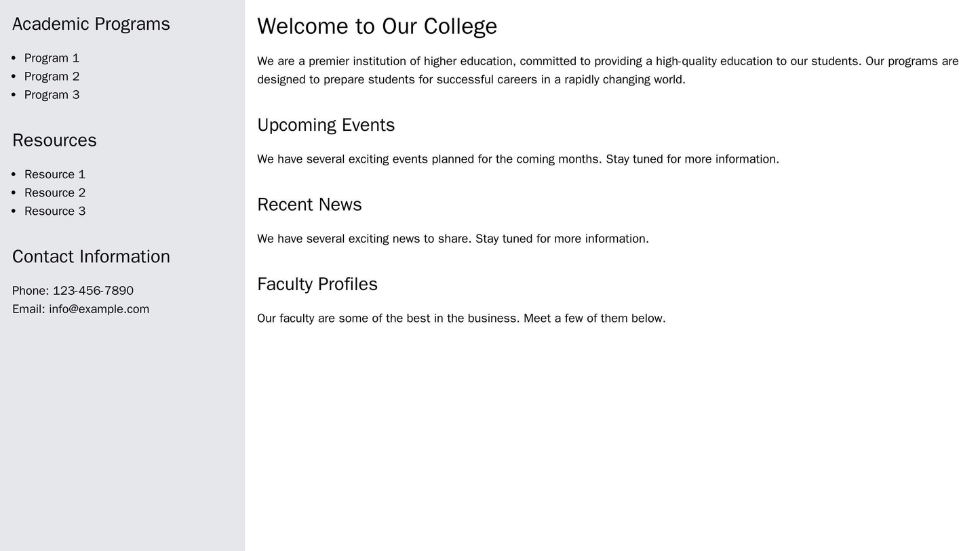This screenshot has width=980, height=551.
Task: Click Resource 3 in the sidebar
Action: 54,211
